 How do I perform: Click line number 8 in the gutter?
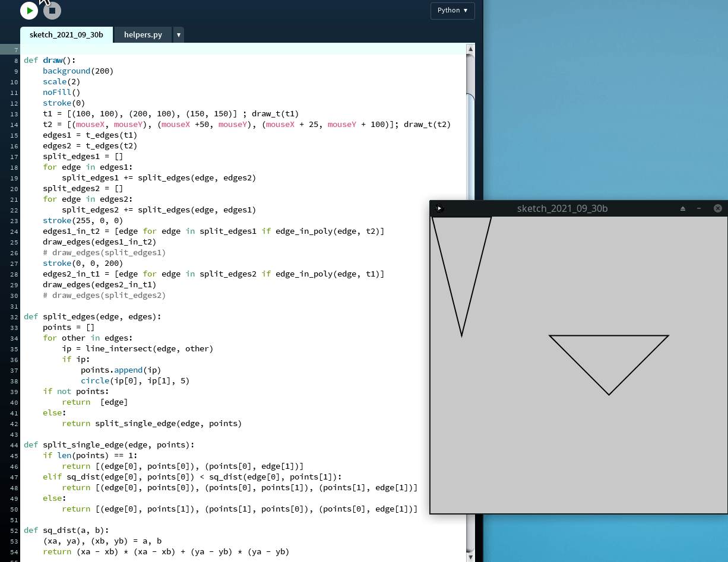16,61
